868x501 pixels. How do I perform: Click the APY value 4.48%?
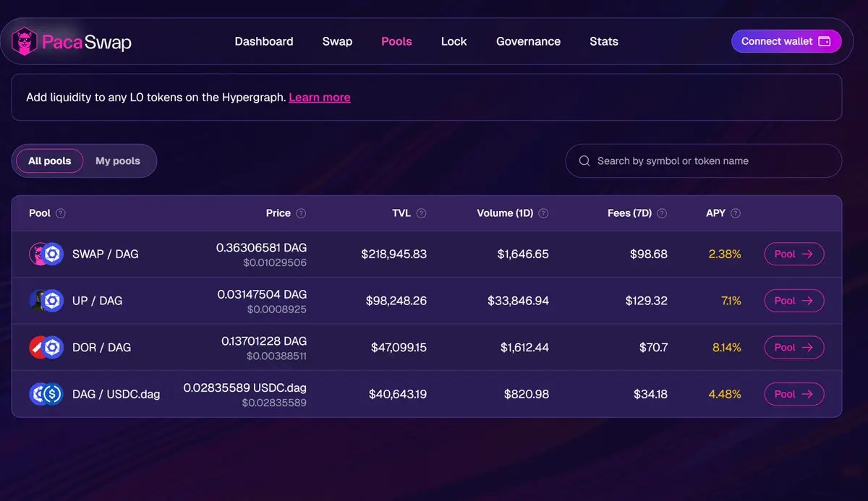point(725,394)
